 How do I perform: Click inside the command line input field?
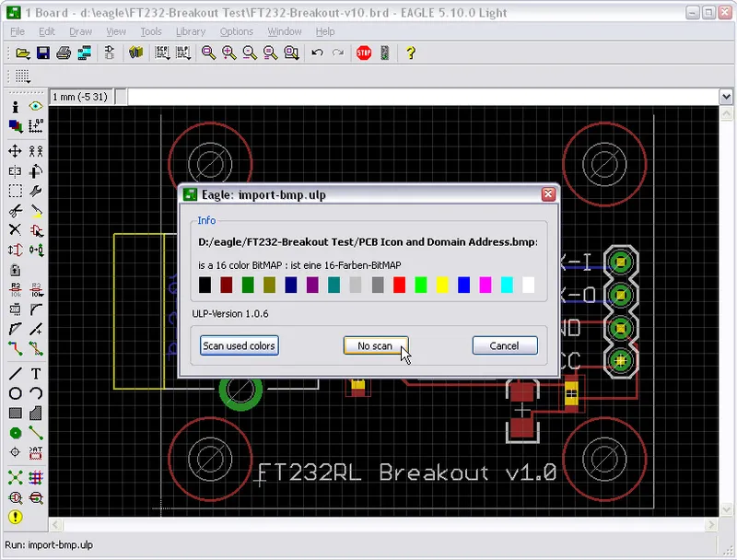[368, 95]
